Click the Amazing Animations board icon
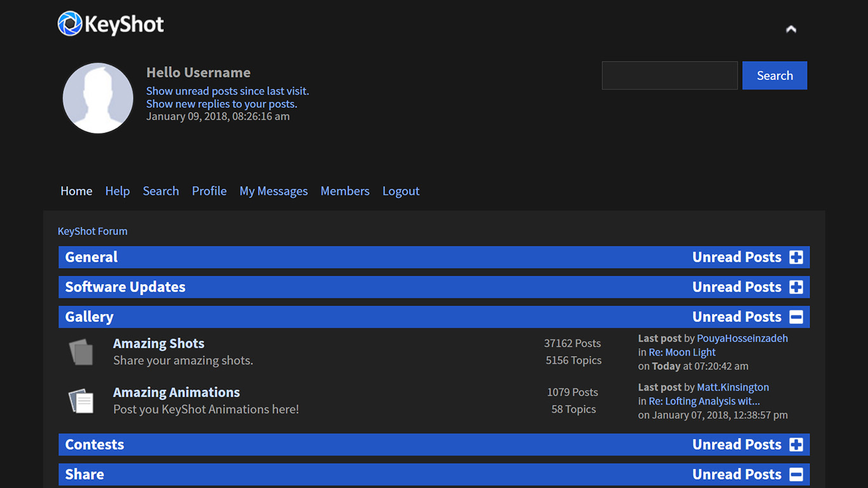This screenshot has height=488, width=868. click(x=81, y=400)
